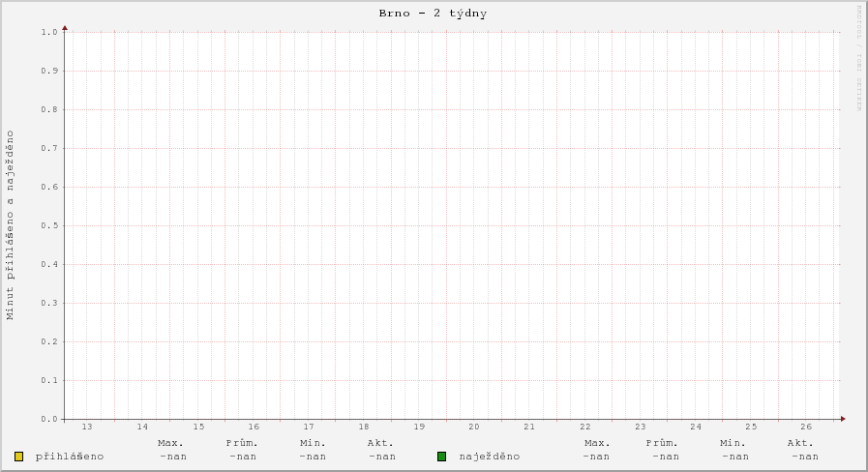Image resolution: width=868 pixels, height=472 pixels.
Task: Select the chart title Brno - 2 týdny
Action: 433,14
